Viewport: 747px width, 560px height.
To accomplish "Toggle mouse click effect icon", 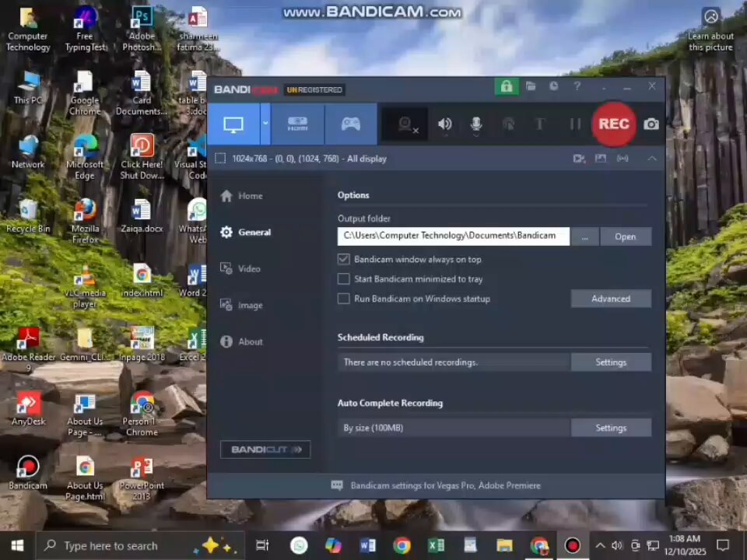I will click(508, 124).
